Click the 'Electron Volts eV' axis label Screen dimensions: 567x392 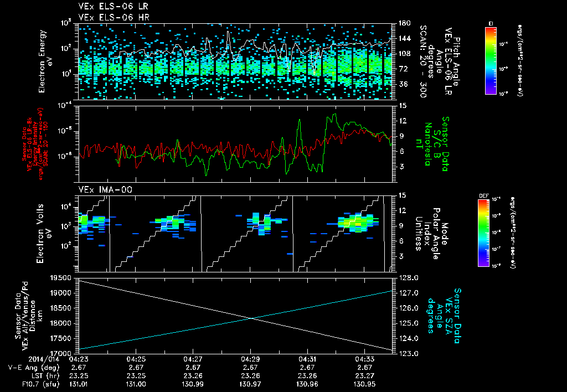pyautogui.click(x=44, y=234)
